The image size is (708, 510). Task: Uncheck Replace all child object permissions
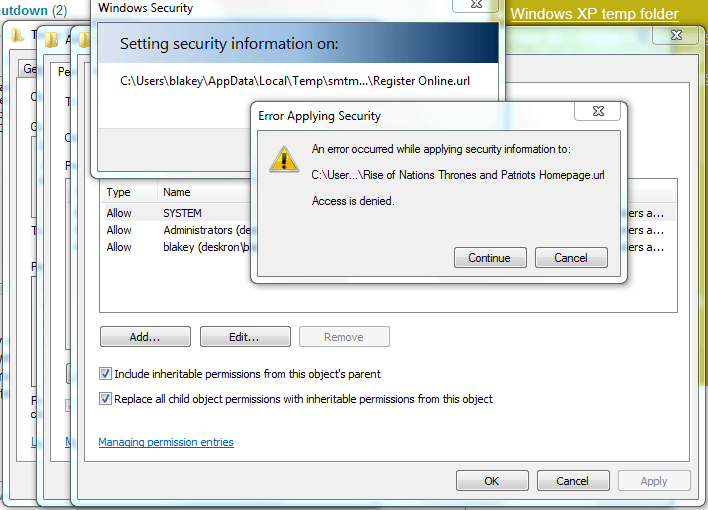(106, 399)
